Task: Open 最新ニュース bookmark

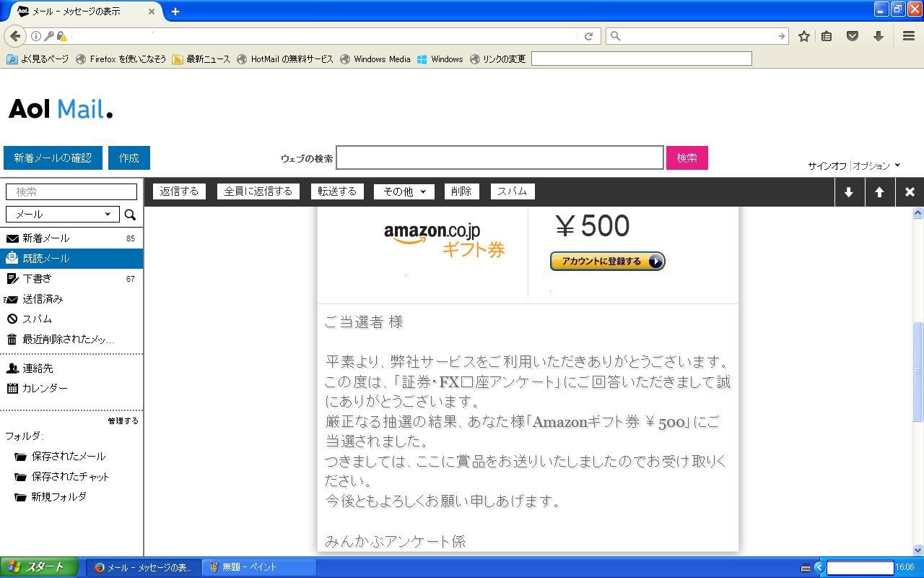Action: pyautogui.click(x=201, y=59)
